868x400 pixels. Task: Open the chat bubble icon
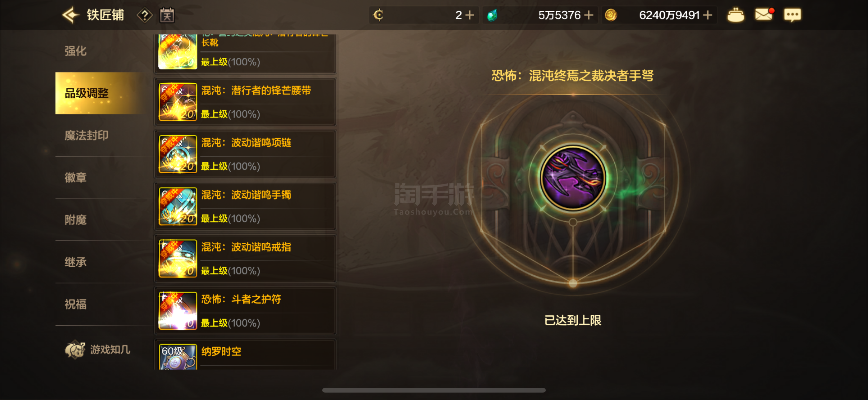pyautogui.click(x=792, y=15)
